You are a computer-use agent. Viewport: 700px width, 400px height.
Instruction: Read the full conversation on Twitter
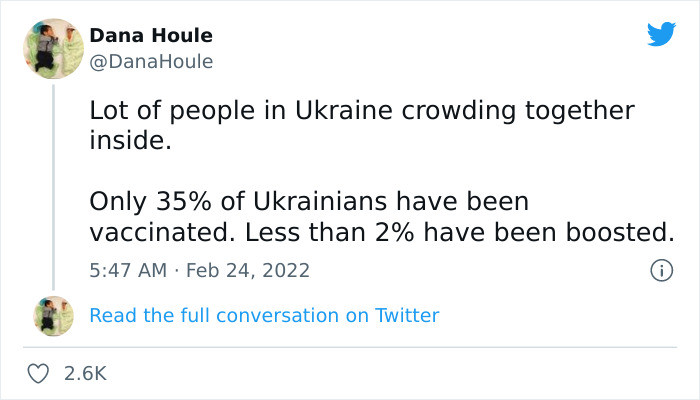[264, 316]
